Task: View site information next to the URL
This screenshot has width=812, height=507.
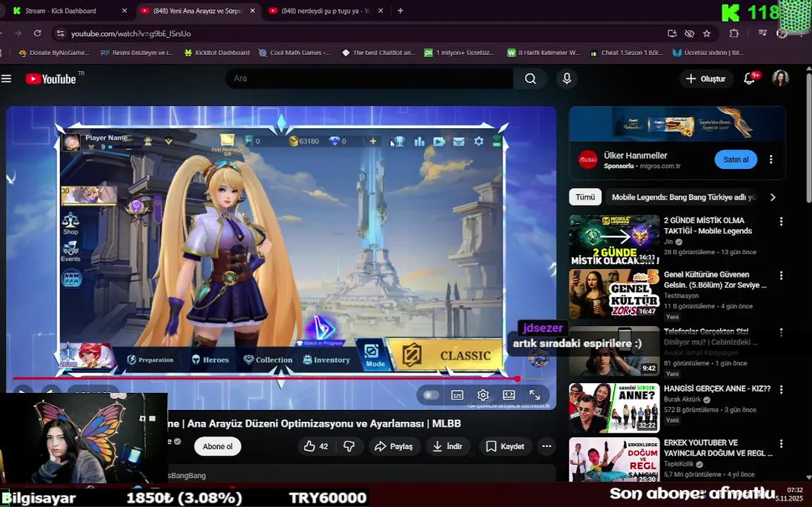Action: coord(61,33)
